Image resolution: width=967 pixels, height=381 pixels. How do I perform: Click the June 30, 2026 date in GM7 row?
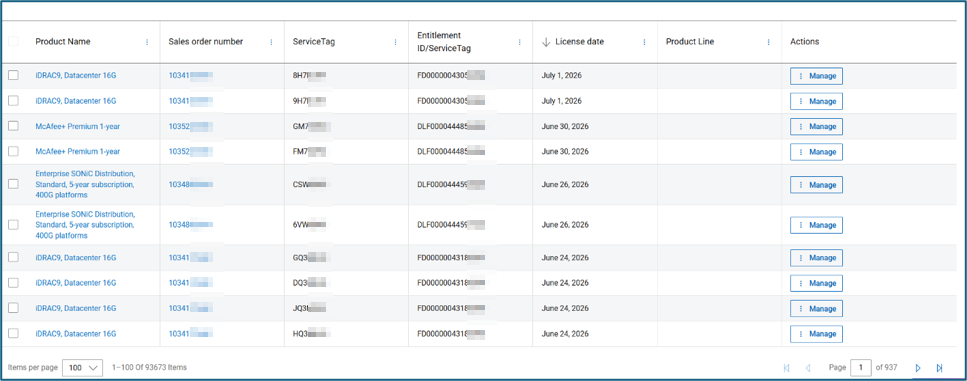pyautogui.click(x=565, y=126)
